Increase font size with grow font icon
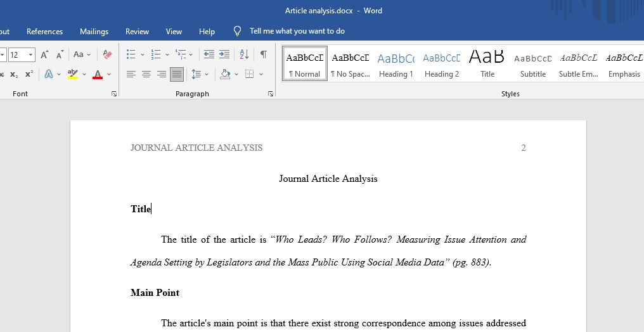The image size is (644, 332). tap(44, 54)
